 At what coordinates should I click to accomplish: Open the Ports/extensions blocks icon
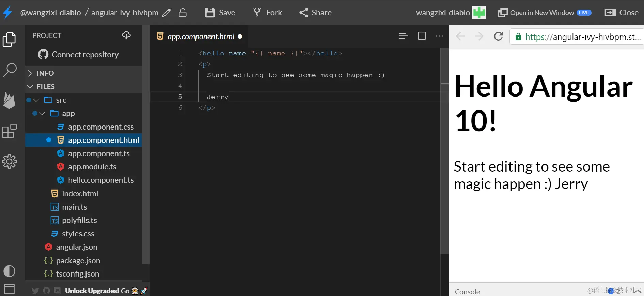click(9, 131)
